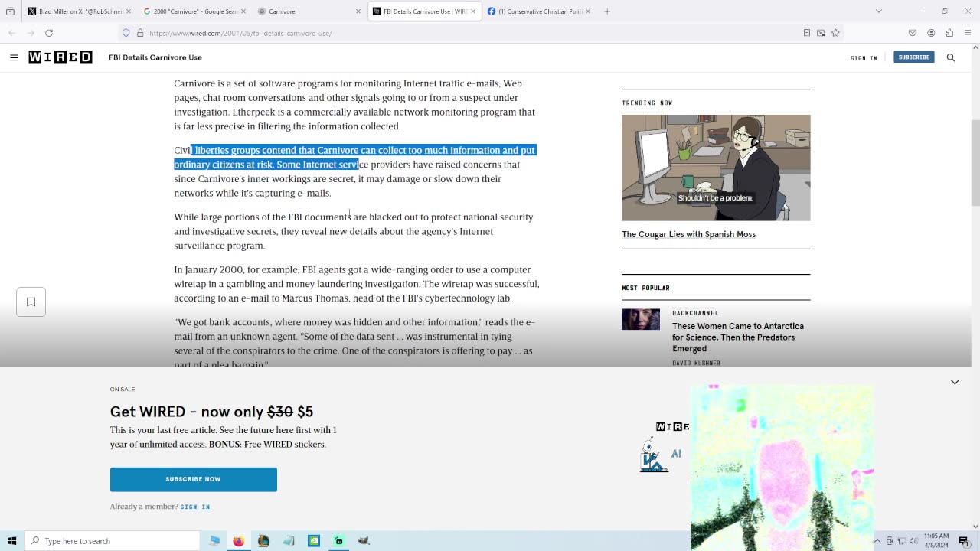Click the WIRED AI sticker image in banner
Image resolution: width=980 pixels, height=551 pixels.
pos(665,447)
